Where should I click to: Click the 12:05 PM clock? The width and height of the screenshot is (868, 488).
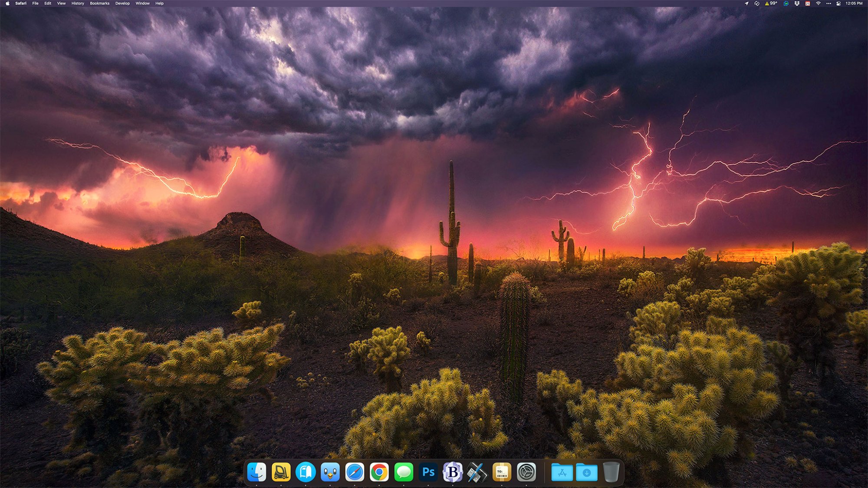pos(854,3)
